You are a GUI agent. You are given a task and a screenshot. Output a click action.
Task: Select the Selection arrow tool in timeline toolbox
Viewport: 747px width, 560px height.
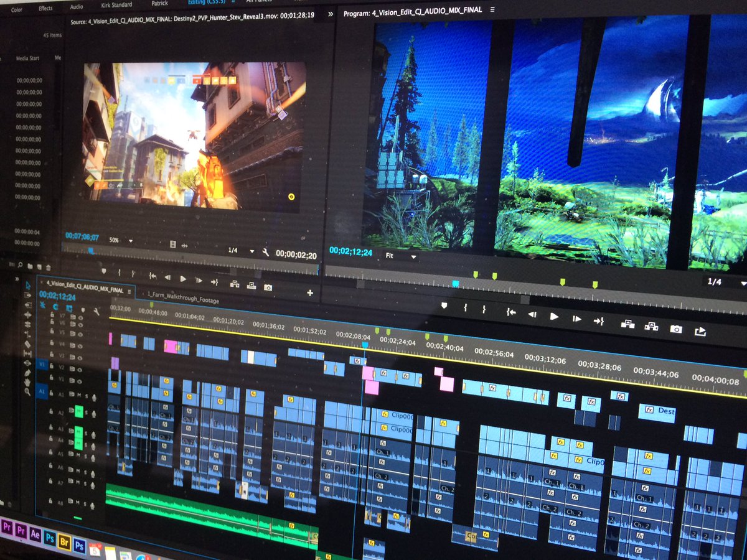pos(27,284)
